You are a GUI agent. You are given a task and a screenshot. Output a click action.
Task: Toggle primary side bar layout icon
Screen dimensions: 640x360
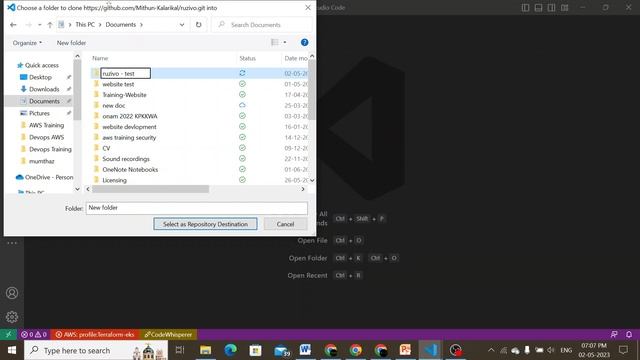(x=525, y=7)
